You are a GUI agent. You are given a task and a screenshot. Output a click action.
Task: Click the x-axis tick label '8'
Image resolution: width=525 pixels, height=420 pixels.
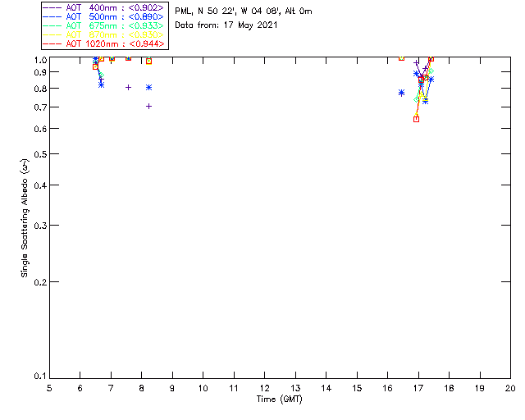point(141,388)
